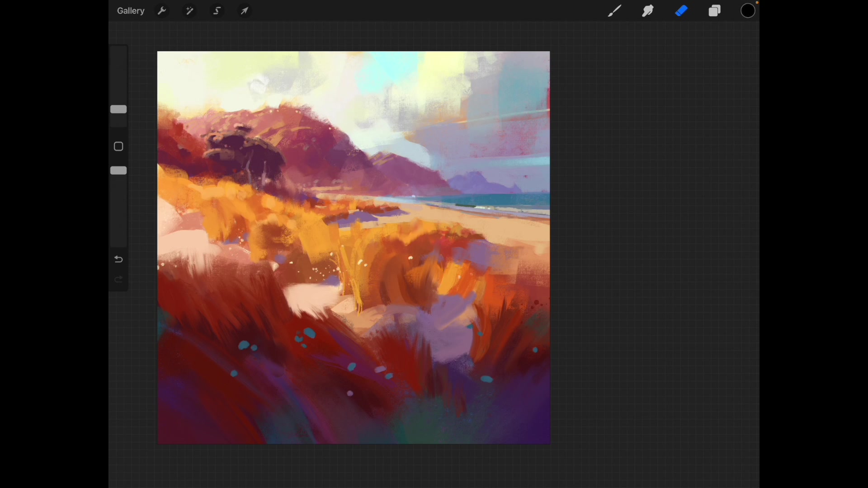Open the Actions wrench menu

tap(162, 11)
